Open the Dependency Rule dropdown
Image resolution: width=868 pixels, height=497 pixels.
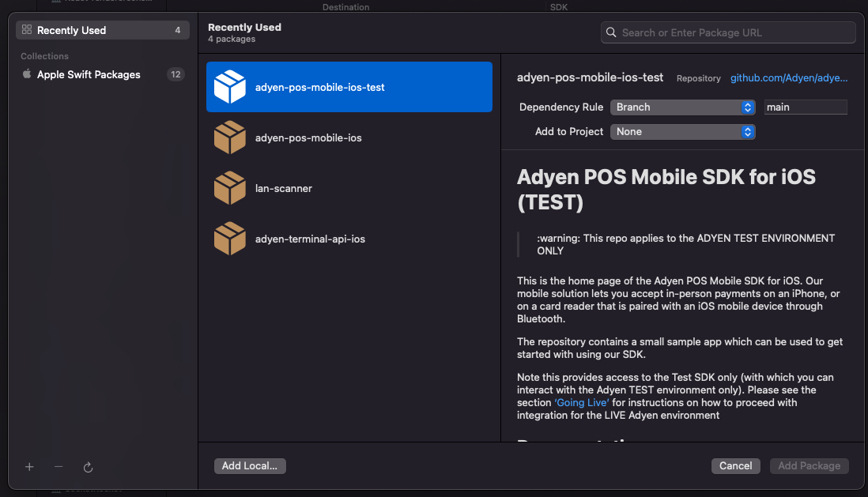tap(682, 107)
